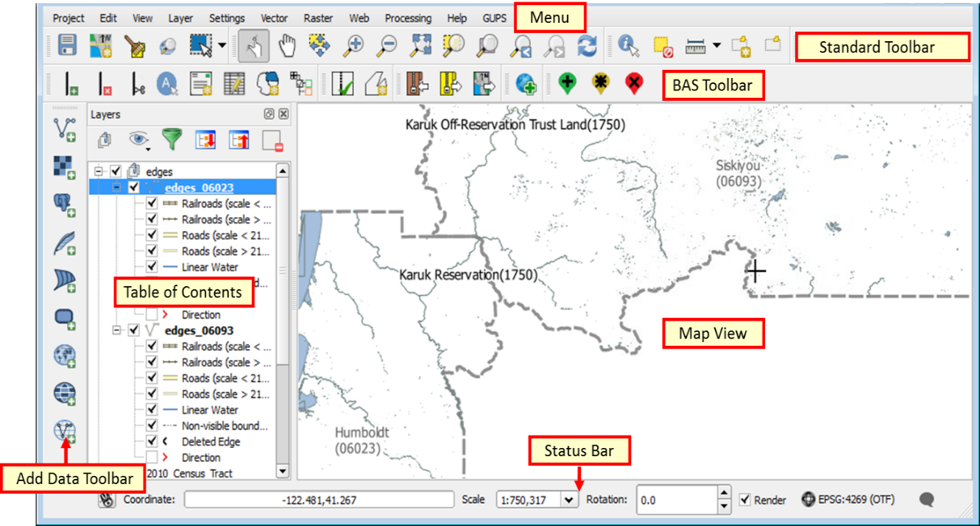Click the checkmark review changes icon
The height and width of the screenshot is (526, 980).
342,84
